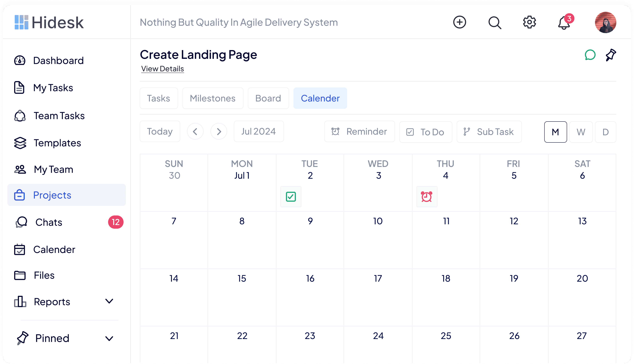Switch to Month view M
634x364 pixels.
tap(555, 132)
